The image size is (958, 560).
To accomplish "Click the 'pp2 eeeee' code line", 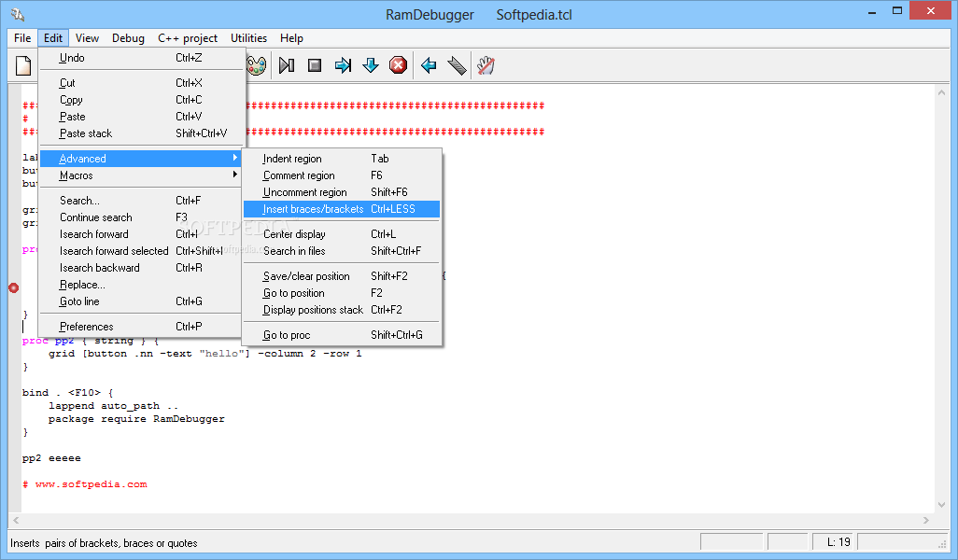I will coord(51,458).
